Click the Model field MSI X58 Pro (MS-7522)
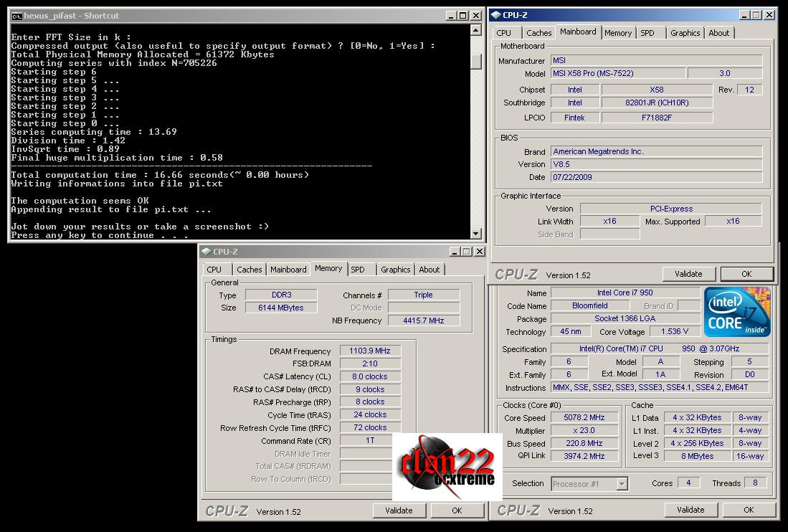Screen dimensions: 788x532 617,73
